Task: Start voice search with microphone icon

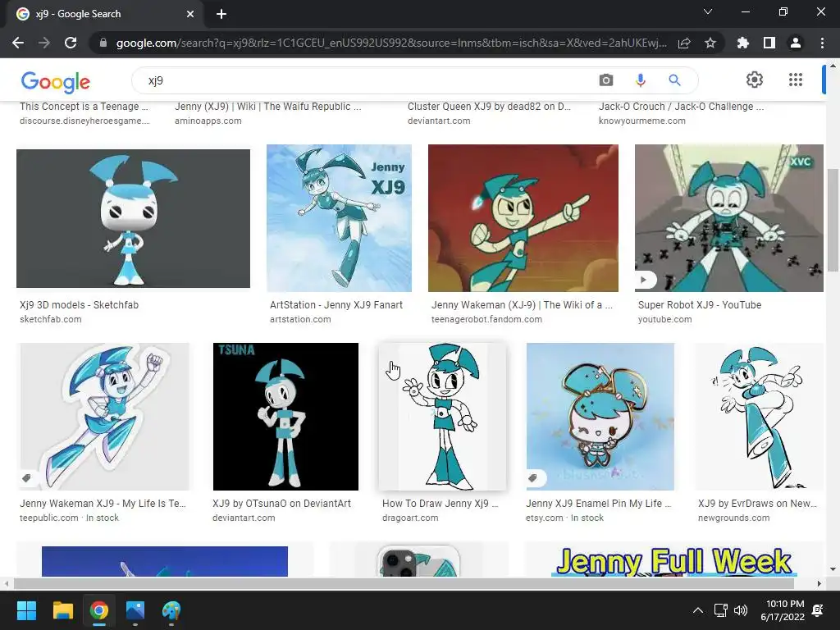Action: [x=640, y=80]
